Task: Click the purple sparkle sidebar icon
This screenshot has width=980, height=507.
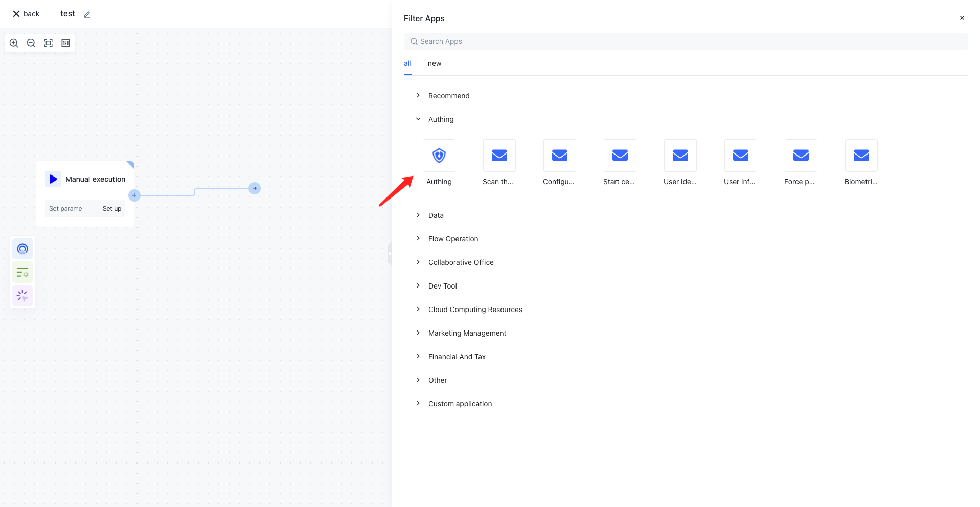Action: click(x=22, y=296)
